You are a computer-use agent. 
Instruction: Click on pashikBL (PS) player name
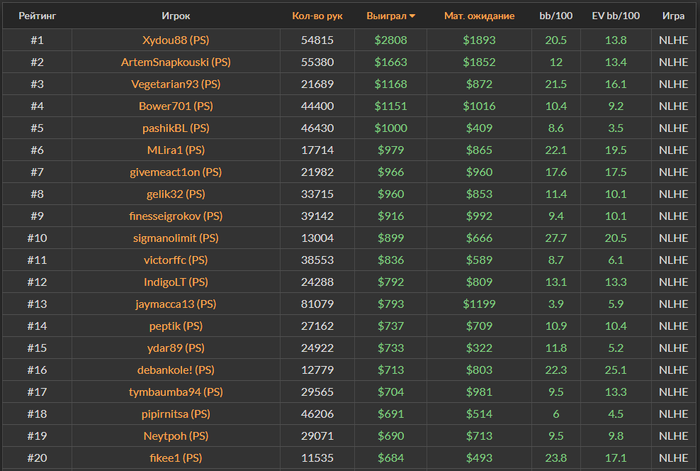[176, 128]
